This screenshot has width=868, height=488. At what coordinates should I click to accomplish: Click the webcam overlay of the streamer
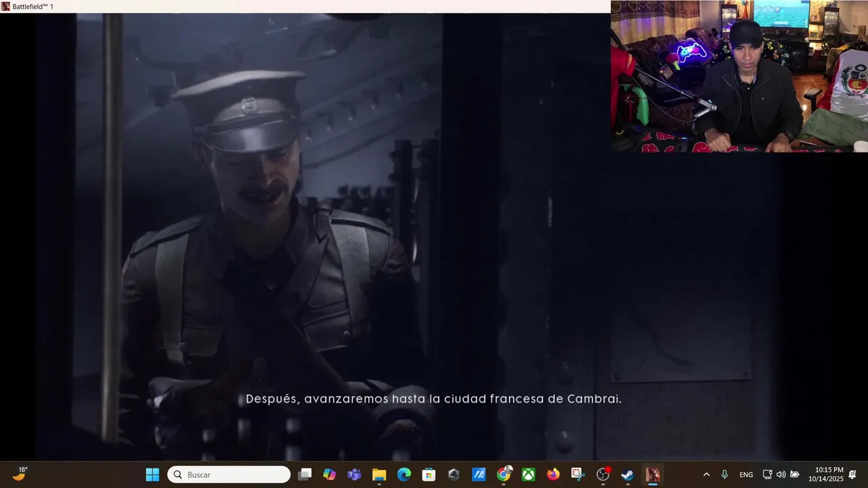pyautogui.click(x=739, y=76)
